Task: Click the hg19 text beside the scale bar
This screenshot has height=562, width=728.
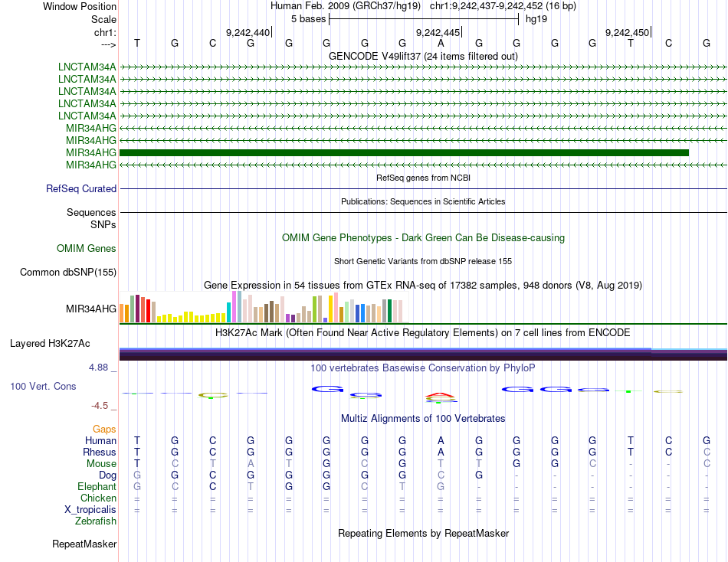Action: 536,19
